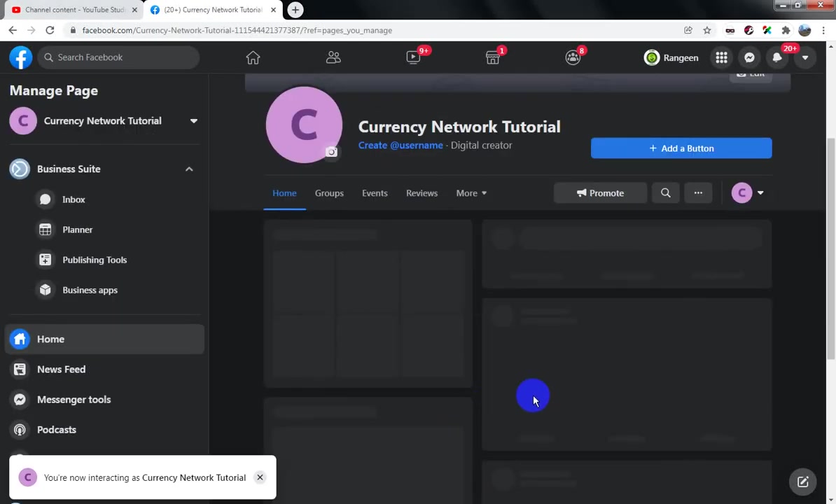Open Messenger from the top bar

(x=749, y=57)
